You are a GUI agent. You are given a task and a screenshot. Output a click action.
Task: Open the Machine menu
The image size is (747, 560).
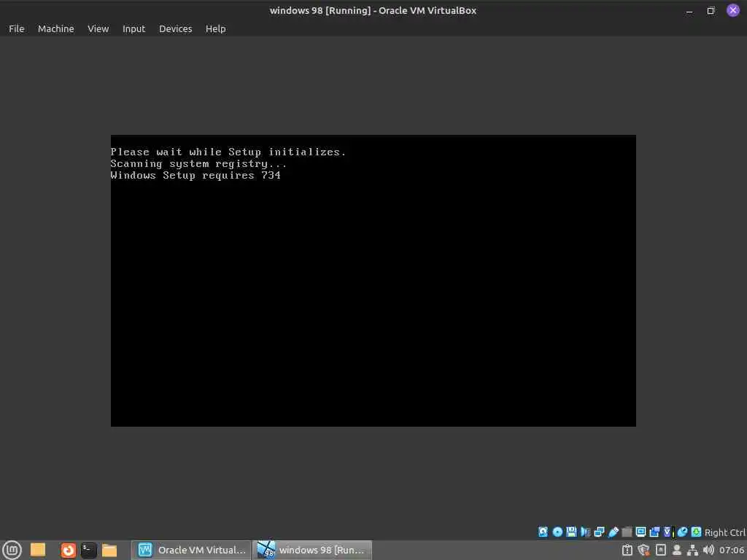click(x=55, y=28)
